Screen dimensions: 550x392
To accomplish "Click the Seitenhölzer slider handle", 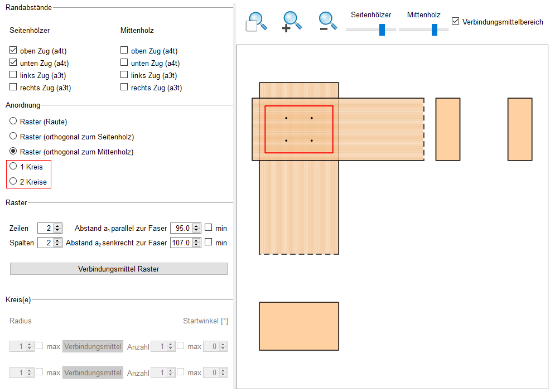I will click(x=382, y=30).
